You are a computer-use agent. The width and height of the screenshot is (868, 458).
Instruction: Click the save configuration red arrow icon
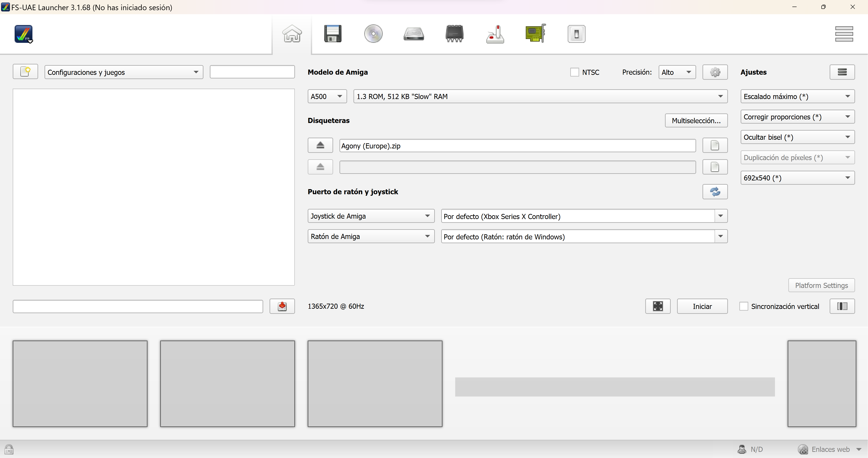point(282,306)
